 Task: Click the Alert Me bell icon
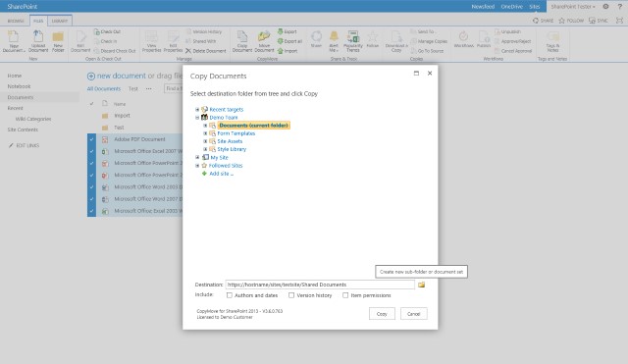tap(334, 37)
